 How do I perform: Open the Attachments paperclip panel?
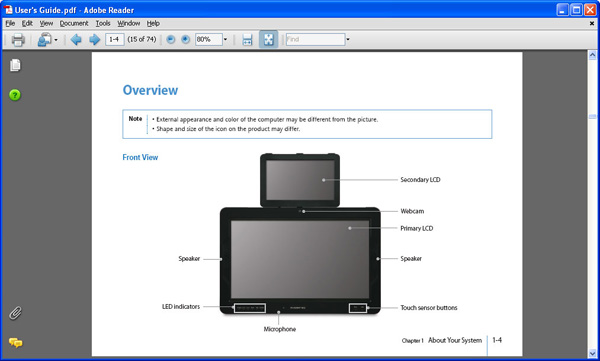[15, 313]
